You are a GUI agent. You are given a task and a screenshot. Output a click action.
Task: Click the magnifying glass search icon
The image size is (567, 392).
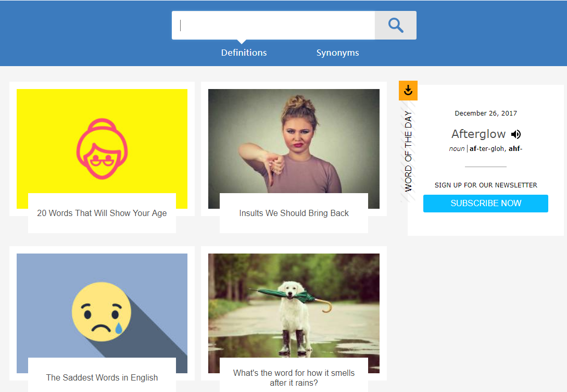click(396, 26)
